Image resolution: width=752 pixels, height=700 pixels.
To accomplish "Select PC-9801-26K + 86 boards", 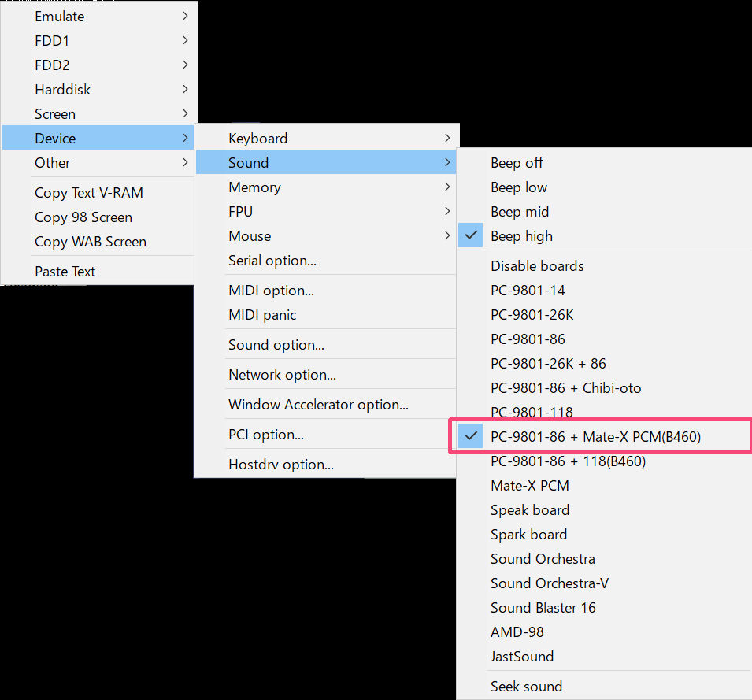I will [605, 364].
